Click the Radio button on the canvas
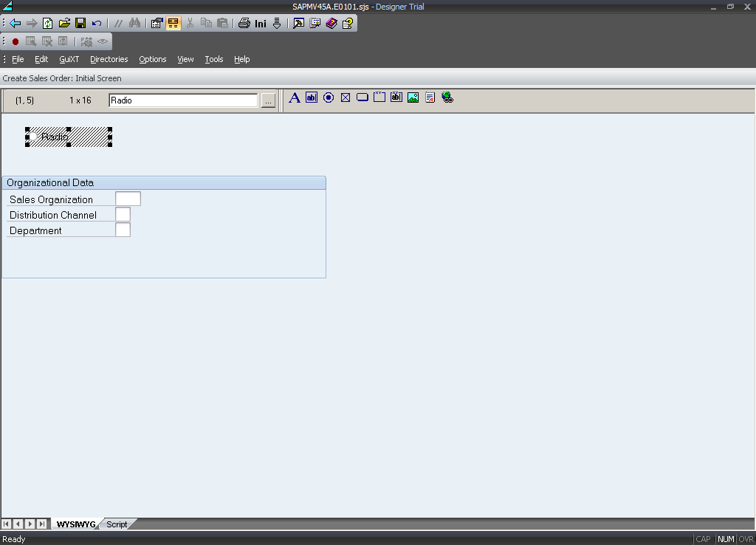The width and height of the screenshot is (756, 545). [x=68, y=137]
